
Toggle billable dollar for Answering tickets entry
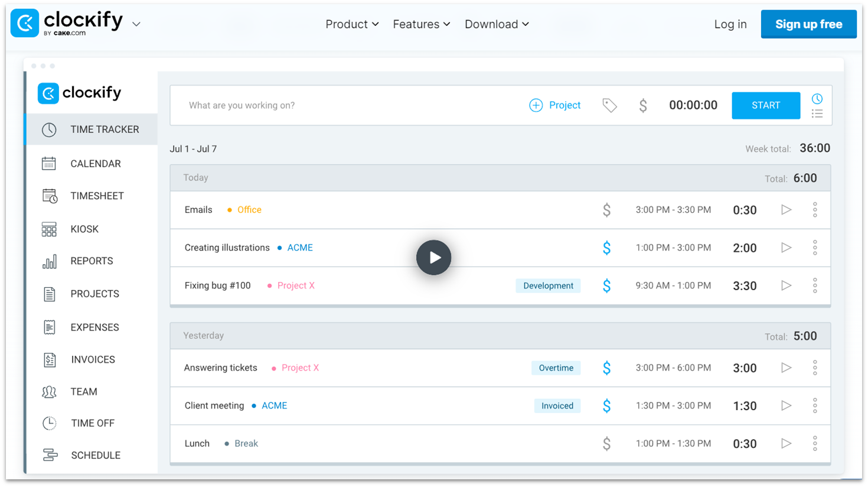(606, 368)
